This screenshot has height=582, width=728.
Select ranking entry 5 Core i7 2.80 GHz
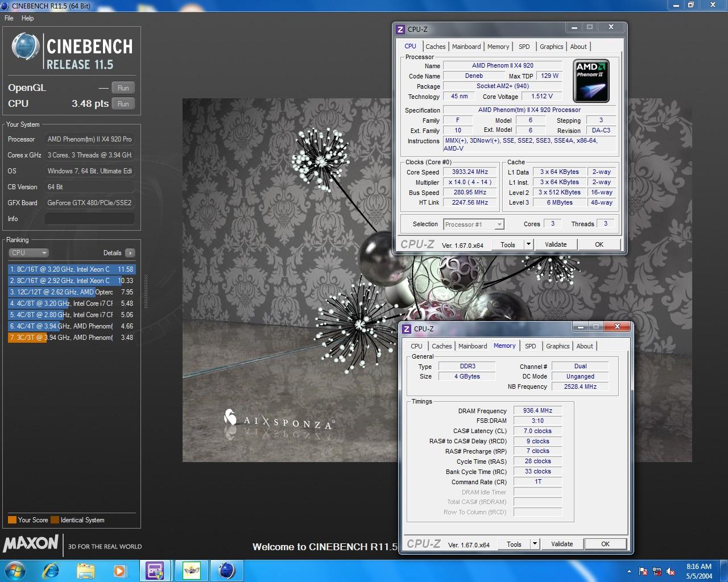[x=72, y=315]
